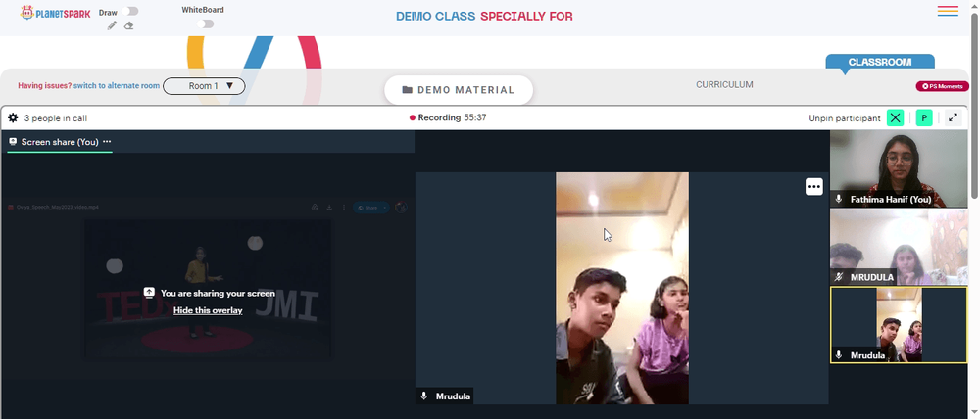
Task: Switch to the Curriculum tab
Action: (x=724, y=84)
